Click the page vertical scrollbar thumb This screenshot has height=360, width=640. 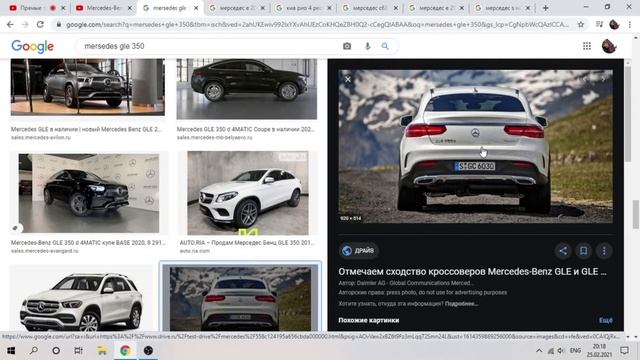(636, 214)
